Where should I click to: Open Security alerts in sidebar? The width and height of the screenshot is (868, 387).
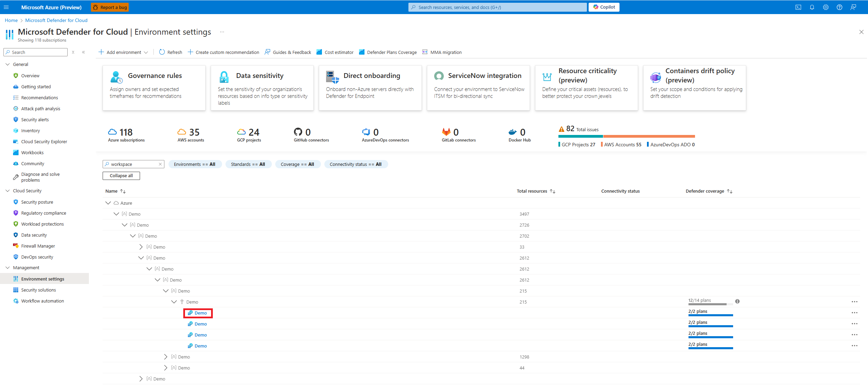[35, 119]
